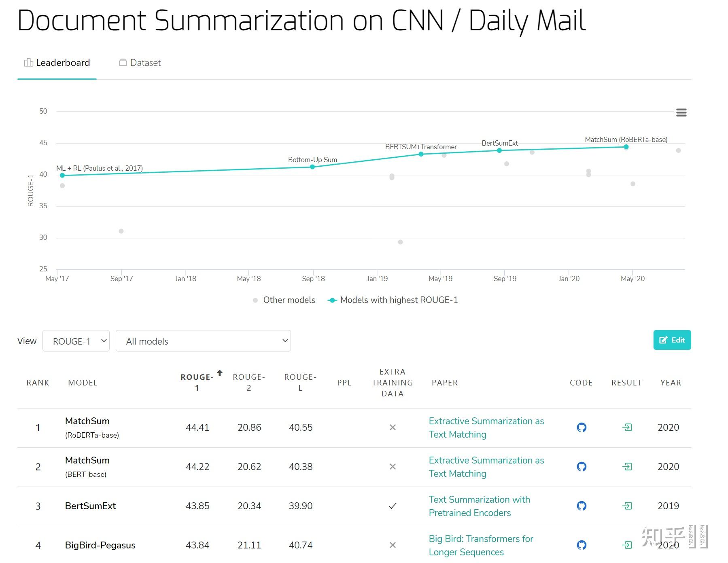Screen dimensions: 728x563
Task: Click the ROUGE-1 sort arrow icon
Action: (x=220, y=373)
